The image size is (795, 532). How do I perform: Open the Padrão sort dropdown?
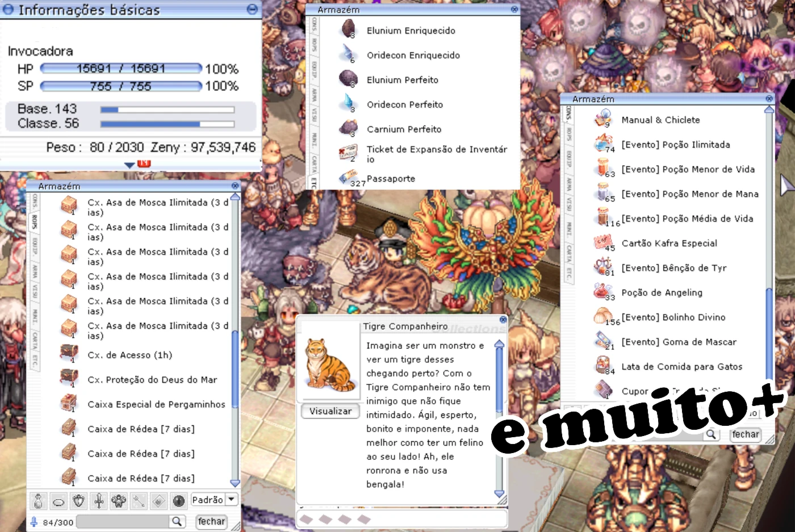[214, 500]
